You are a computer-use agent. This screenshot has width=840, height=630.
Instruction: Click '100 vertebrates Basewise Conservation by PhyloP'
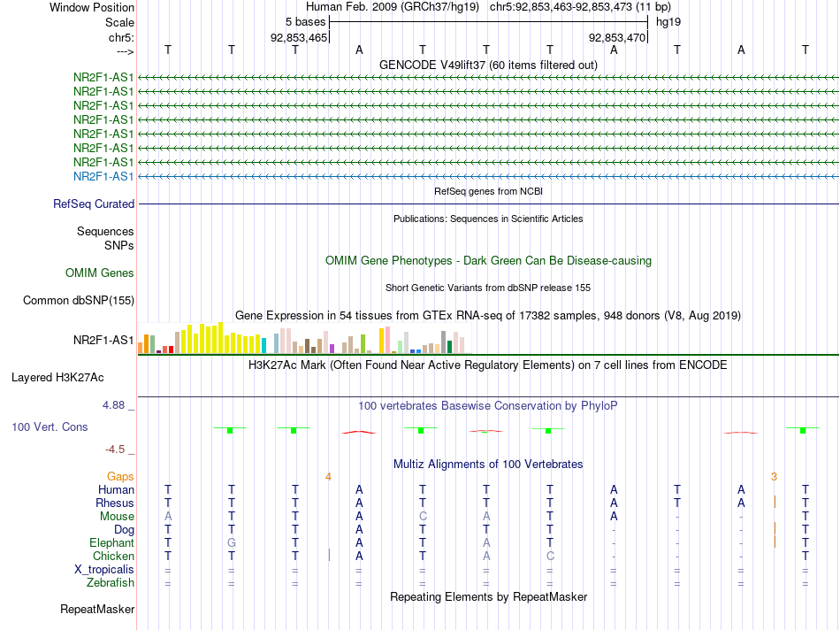[x=488, y=406]
